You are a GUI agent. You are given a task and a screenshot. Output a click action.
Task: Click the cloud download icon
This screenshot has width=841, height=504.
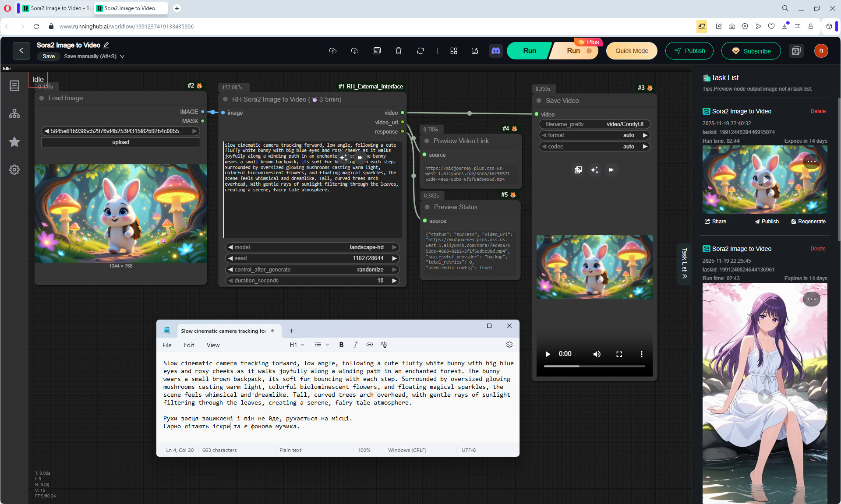pyautogui.click(x=355, y=51)
